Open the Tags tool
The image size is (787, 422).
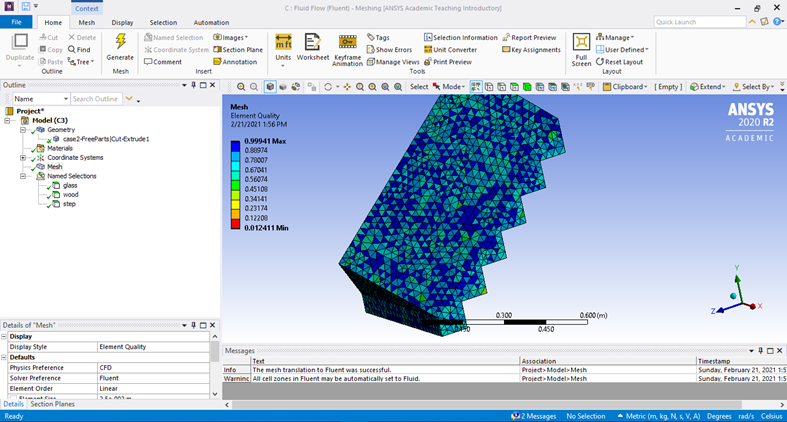click(x=378, y=37)
